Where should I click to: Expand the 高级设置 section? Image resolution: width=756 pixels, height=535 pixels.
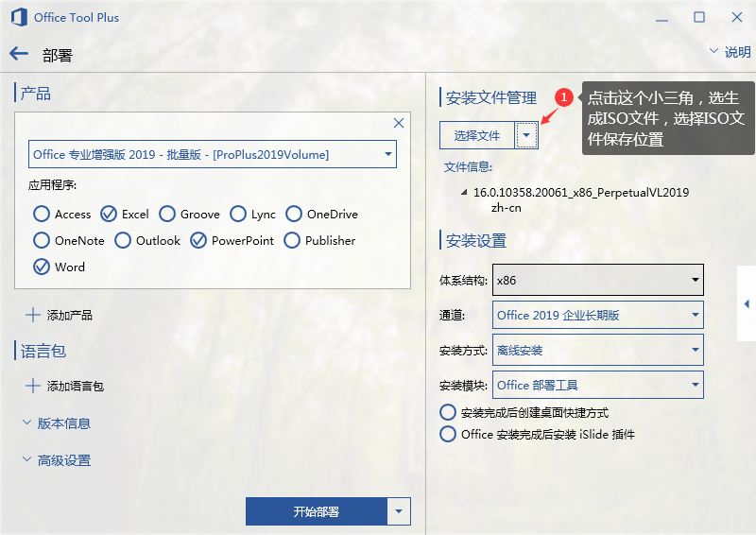click(x=57, y=460)
